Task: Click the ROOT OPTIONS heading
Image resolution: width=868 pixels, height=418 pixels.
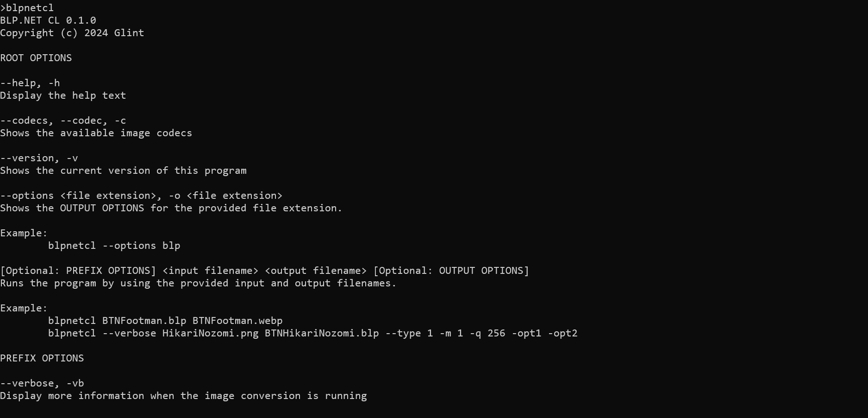Action: (36, 58)
